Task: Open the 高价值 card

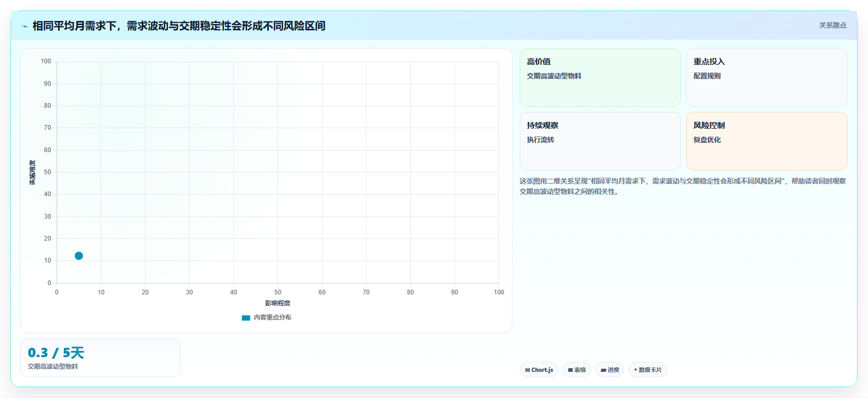Action: (600, 77)
